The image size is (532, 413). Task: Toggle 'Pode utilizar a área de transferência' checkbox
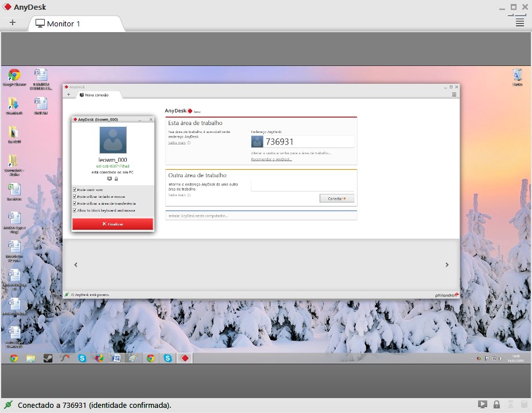[75, 204]
